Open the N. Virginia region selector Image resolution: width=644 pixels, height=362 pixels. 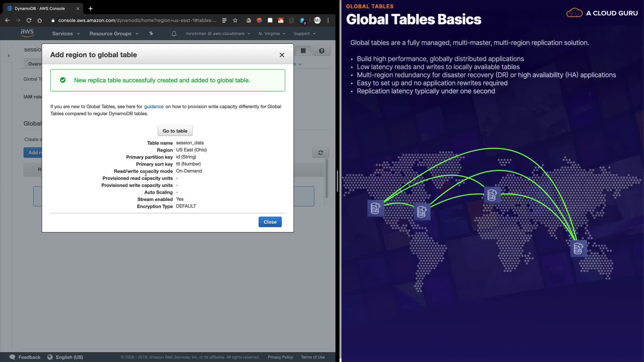[272, 34]
